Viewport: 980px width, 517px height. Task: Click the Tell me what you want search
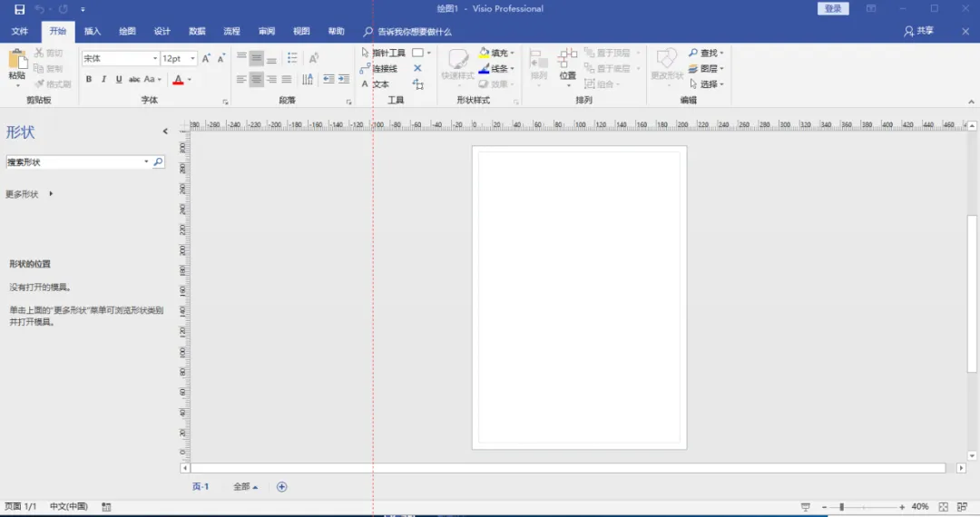click(x=407, y=32)
